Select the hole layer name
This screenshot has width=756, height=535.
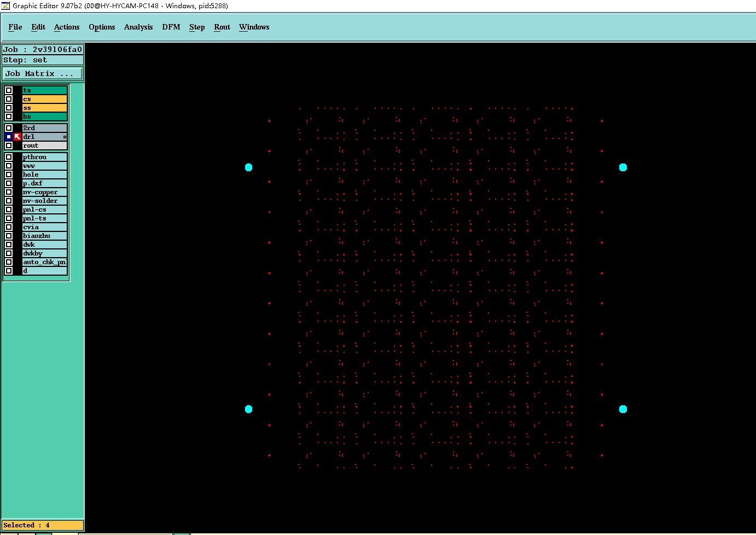[45, 175]
